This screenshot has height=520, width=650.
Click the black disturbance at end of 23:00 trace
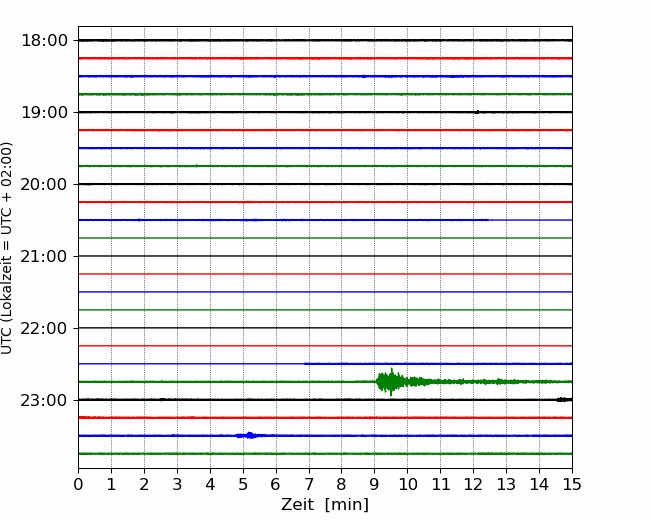564,400
